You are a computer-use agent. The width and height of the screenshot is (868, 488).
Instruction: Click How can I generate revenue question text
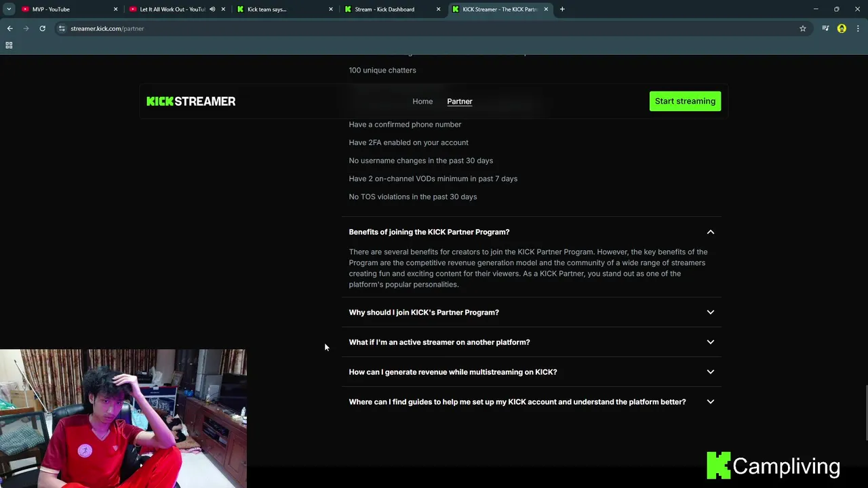coord(453,372)
